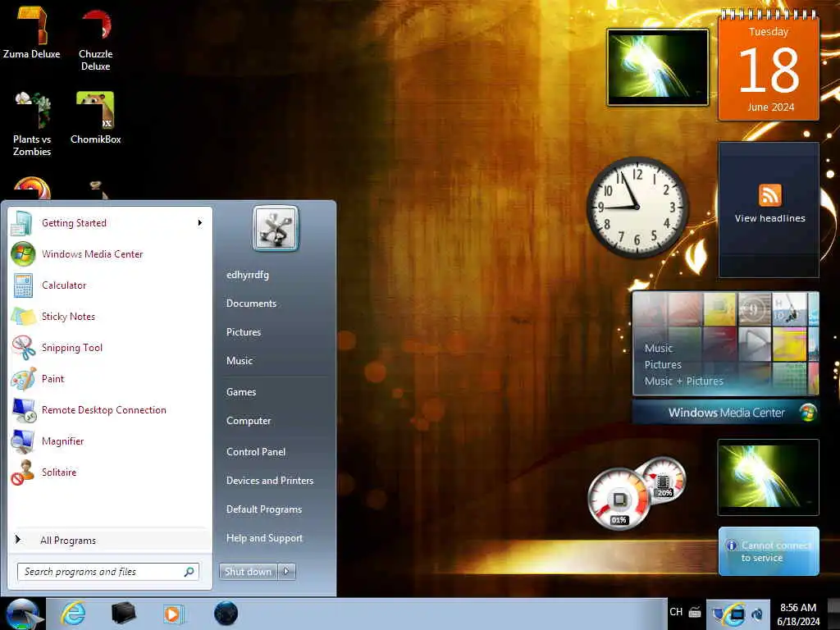Click the taskbar clock showing 8:56 AM

[798, 614]
